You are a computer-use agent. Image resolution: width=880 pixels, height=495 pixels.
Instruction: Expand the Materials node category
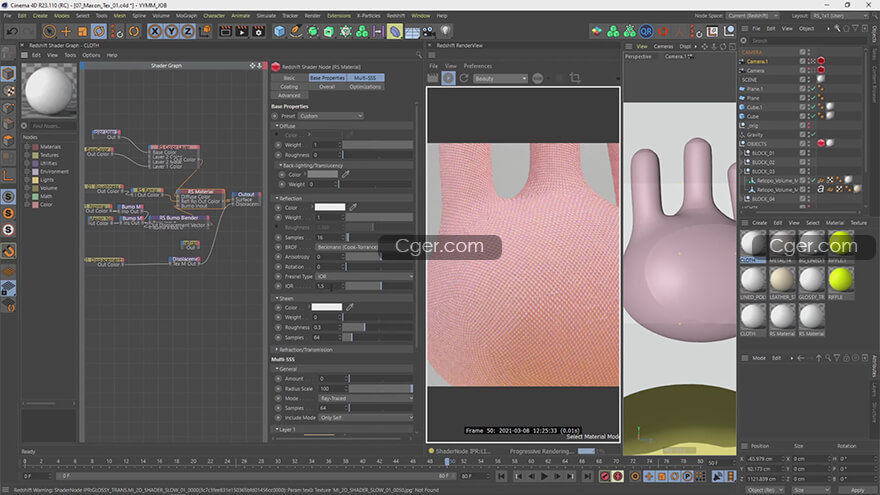[x=27, y=146]
